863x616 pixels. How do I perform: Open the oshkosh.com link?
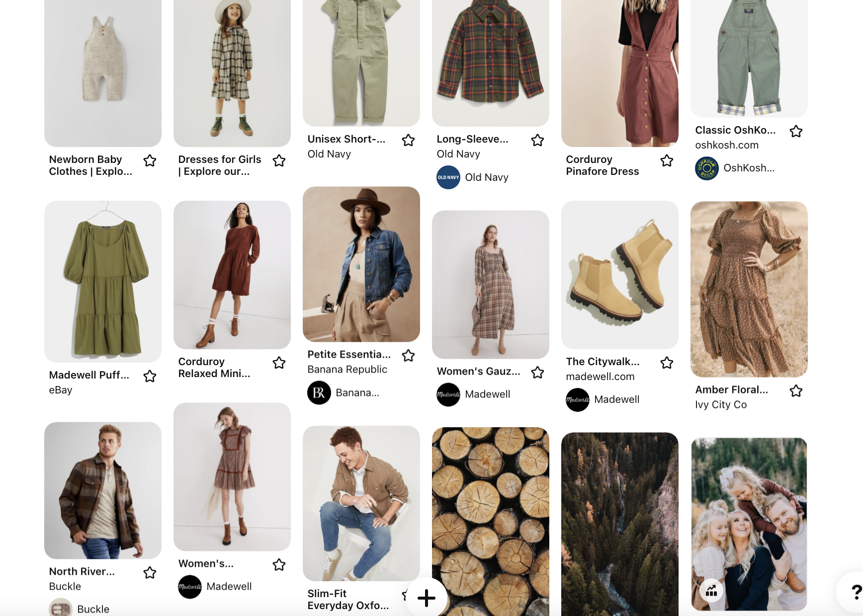(x=726, y=145)
